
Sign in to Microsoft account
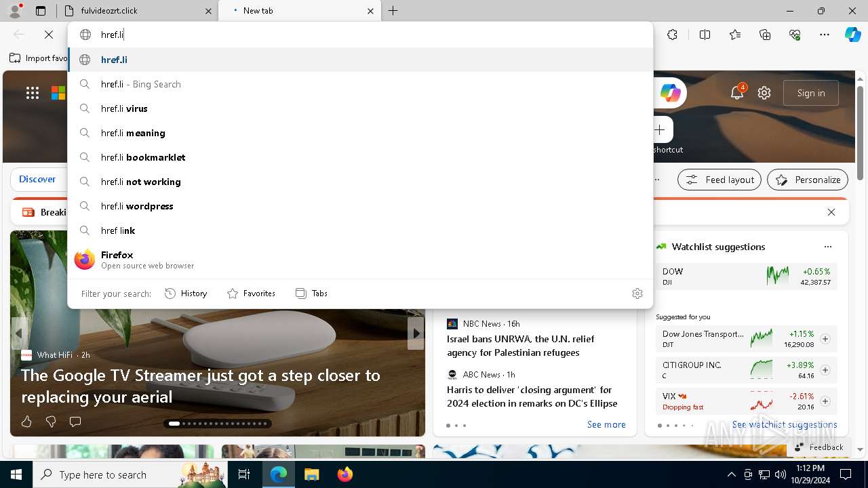pyautogui.click(x=811, y=93)
